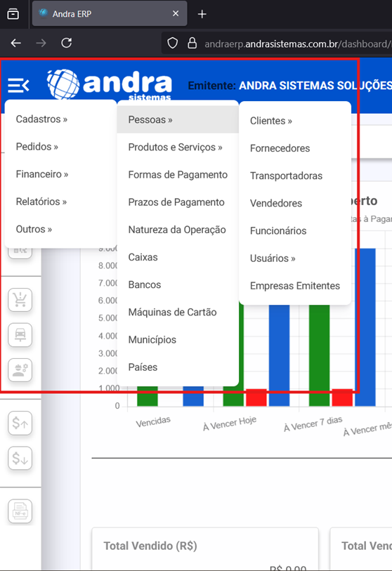
Task: Expand the Pessoas submenu
Action: (178, 119)
